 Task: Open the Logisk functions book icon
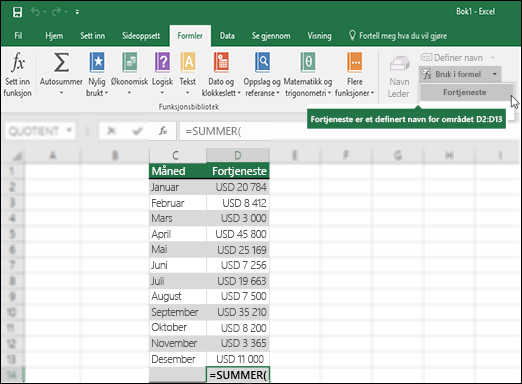pos(162,62)
